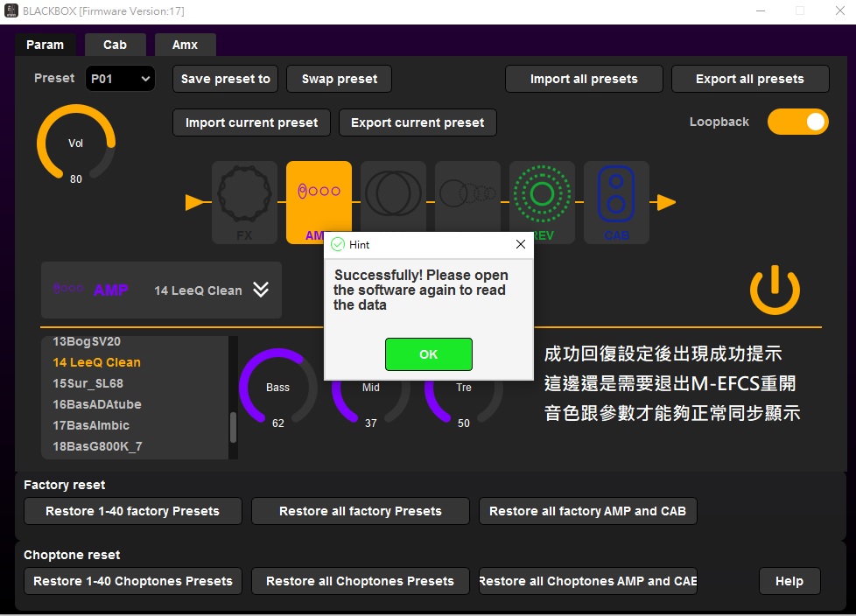Image resolution: width=856 pixels, height=616 pixels.
Task: Select the orange AMP block in chain
Action: [x=319, y=197]
